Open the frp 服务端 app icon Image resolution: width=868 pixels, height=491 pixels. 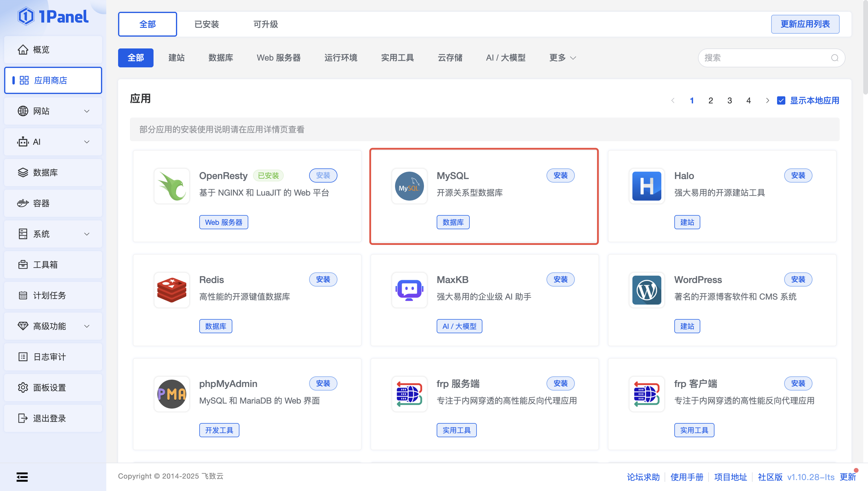tap(409, 394)
